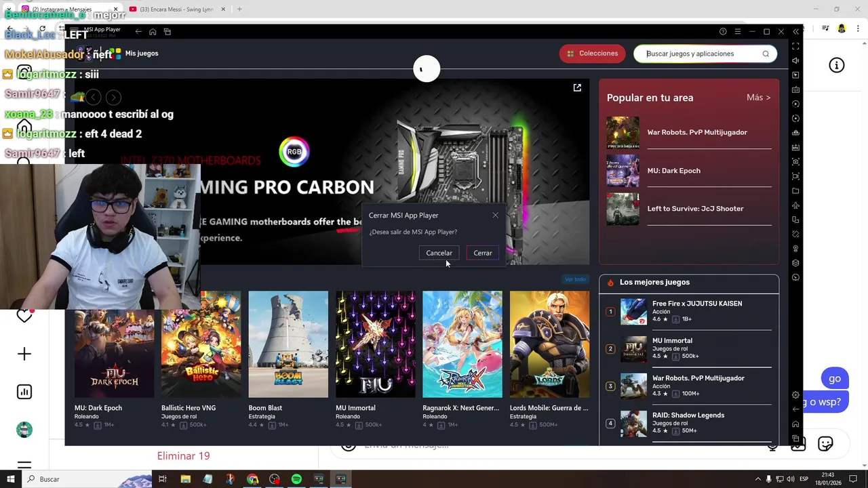The width and height of the screenshot is (868, 488).
Task: Confirm Cerrar in the MSI App Player dialog
Action: point(483,253)
